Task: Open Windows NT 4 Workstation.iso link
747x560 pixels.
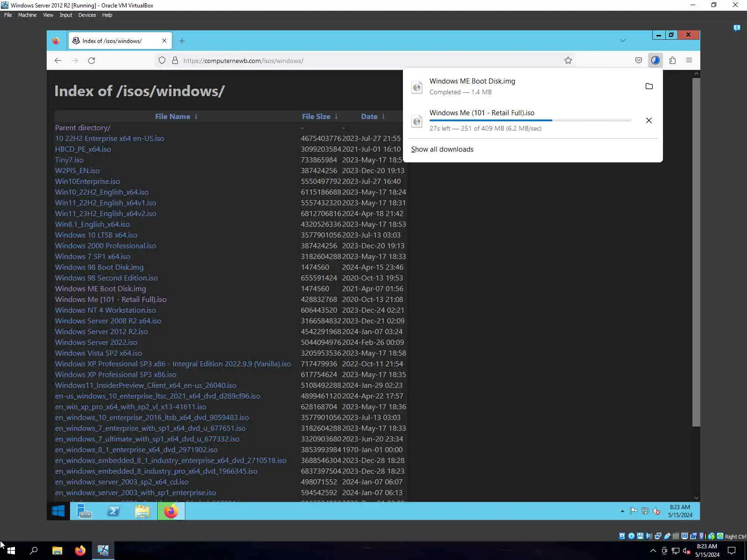Action: coord(106,310)
